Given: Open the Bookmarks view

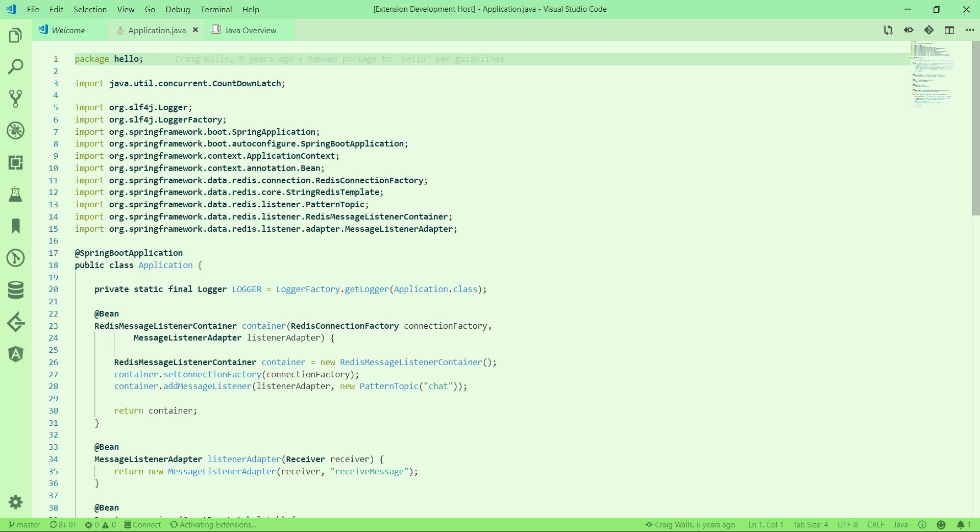Looking at the screenshot, I should tap(16, 226).
